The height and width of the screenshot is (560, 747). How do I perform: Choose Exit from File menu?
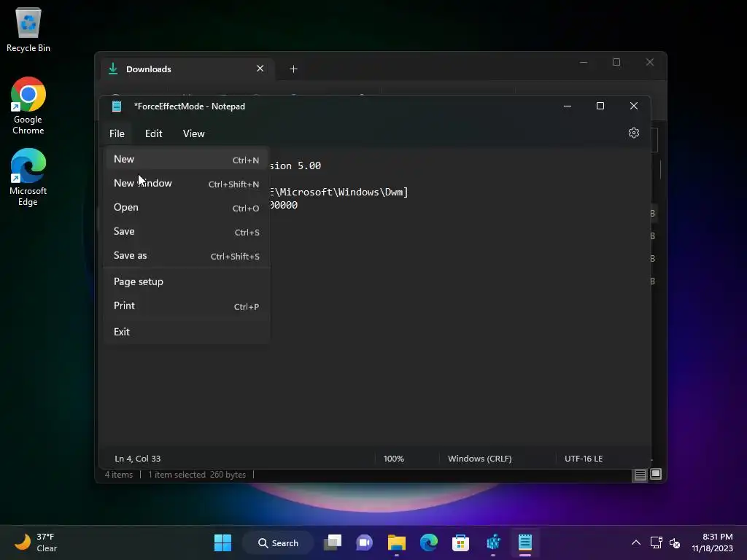point(187,332)
